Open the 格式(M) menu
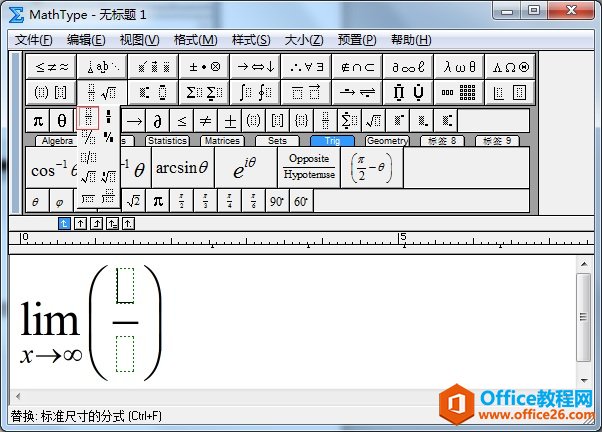The height and width of the screenshot is (432, 602). (x=195, y=40)
